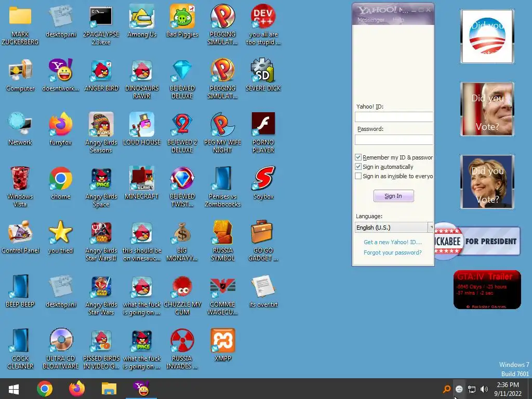The image size is (532, 399).
Task: Enable 'Sign in as invisible to everyone'
Action: point(358,176)
